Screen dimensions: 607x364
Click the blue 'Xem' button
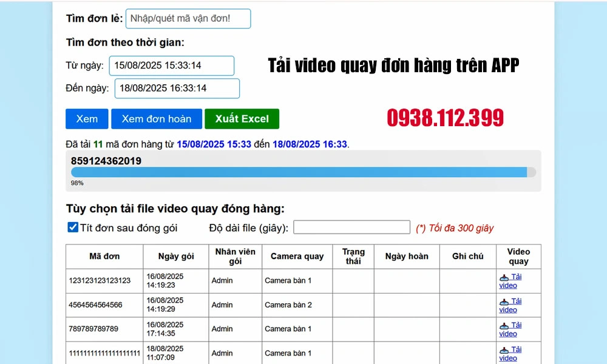point(86,119)
